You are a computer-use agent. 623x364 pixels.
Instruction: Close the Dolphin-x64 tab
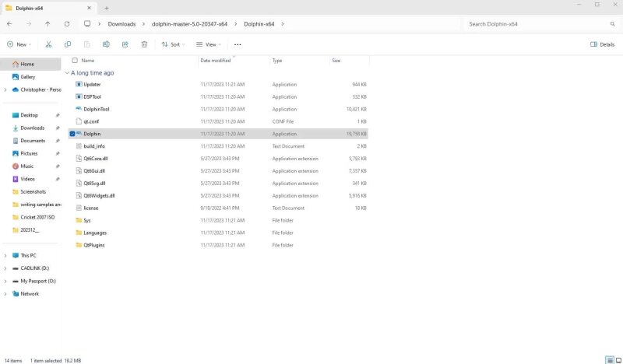coord(89,8)
